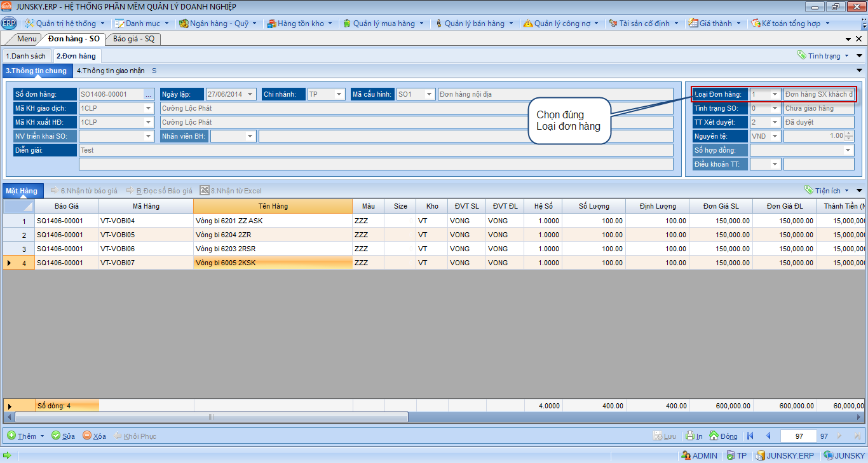The width and height of the screenshot is (868, 463).
Task: Click Nhận từ Excel toolbar icon
Action: tap(205, 190)
